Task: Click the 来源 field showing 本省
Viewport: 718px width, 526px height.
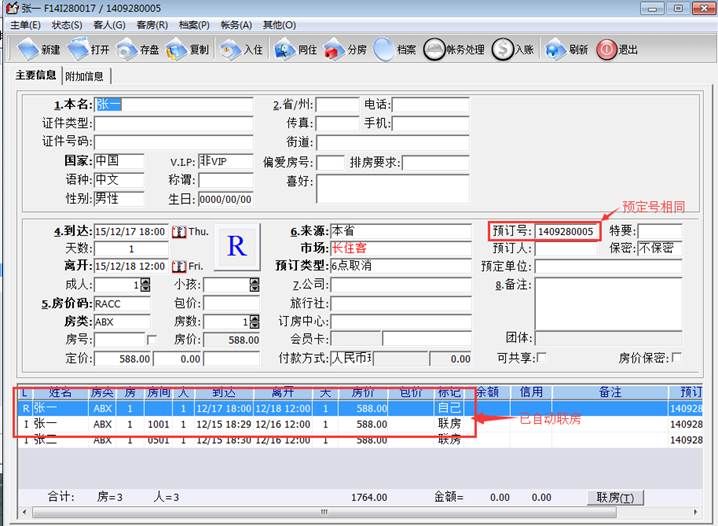Action: pos(401,231)
